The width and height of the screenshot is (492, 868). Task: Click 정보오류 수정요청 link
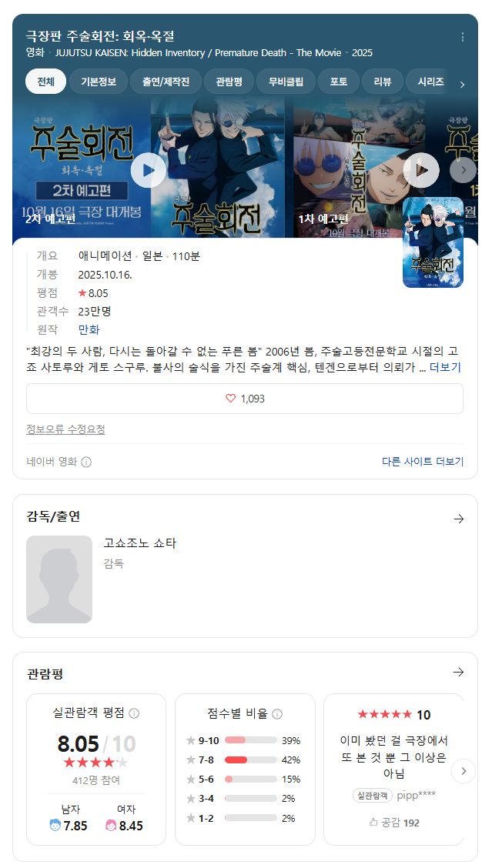(x=65, y=429)
